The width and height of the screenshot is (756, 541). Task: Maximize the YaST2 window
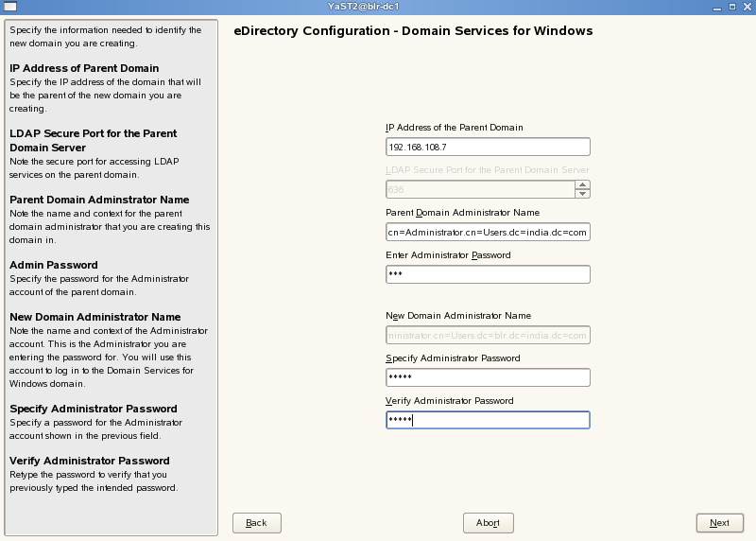tap(731, 7)
